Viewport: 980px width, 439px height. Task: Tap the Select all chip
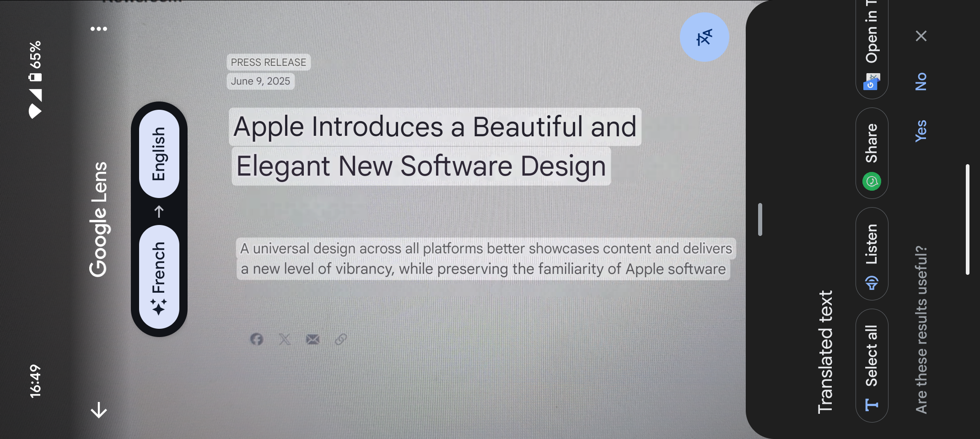pyautogui.click(x=872, y=365)
